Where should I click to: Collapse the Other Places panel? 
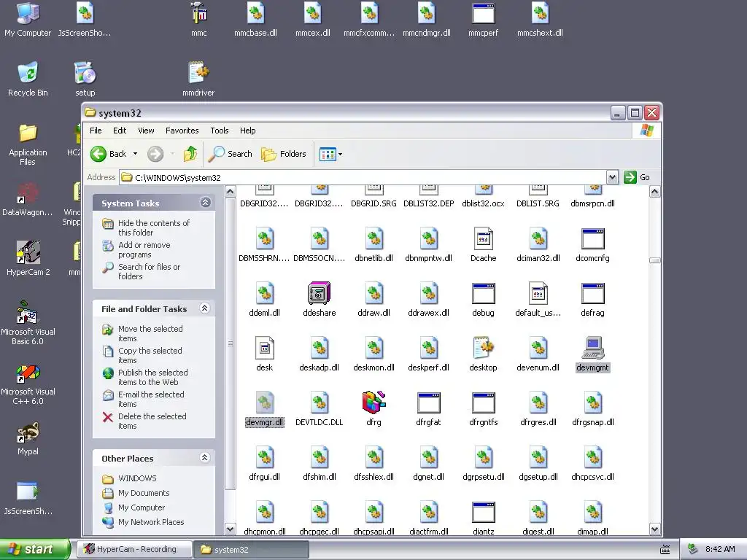(x=205, y=458)
